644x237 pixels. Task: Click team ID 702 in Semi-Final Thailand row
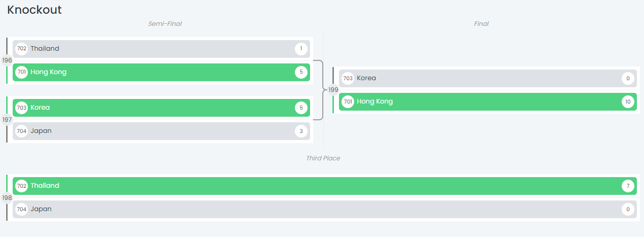(21, 49)
